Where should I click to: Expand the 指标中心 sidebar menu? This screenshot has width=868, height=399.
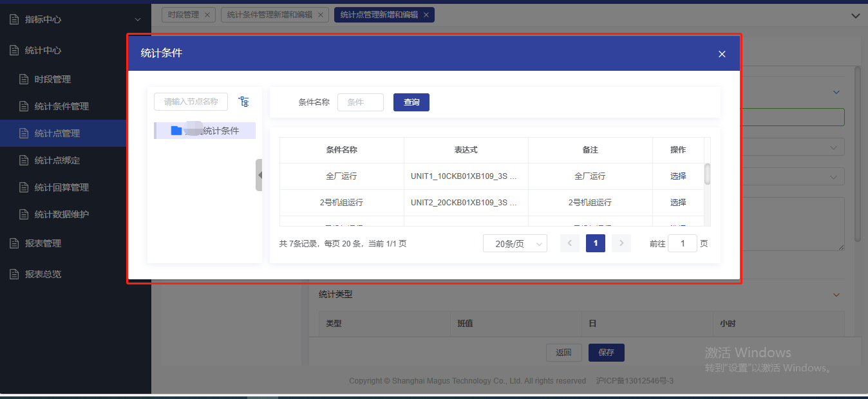coord(137,20)
